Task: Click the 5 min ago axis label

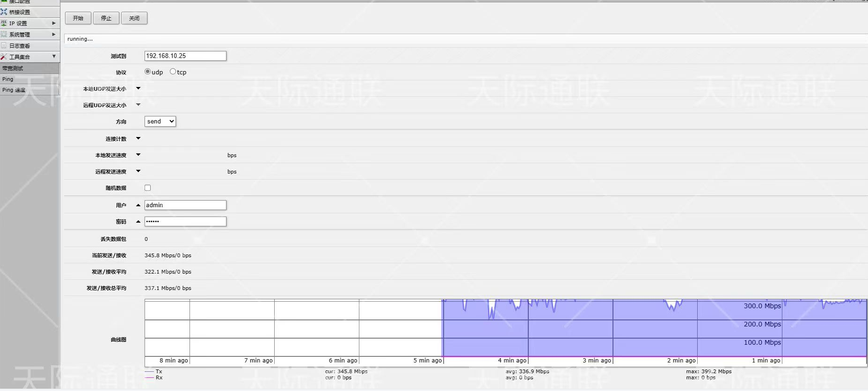Action: (x=428, y=361)
